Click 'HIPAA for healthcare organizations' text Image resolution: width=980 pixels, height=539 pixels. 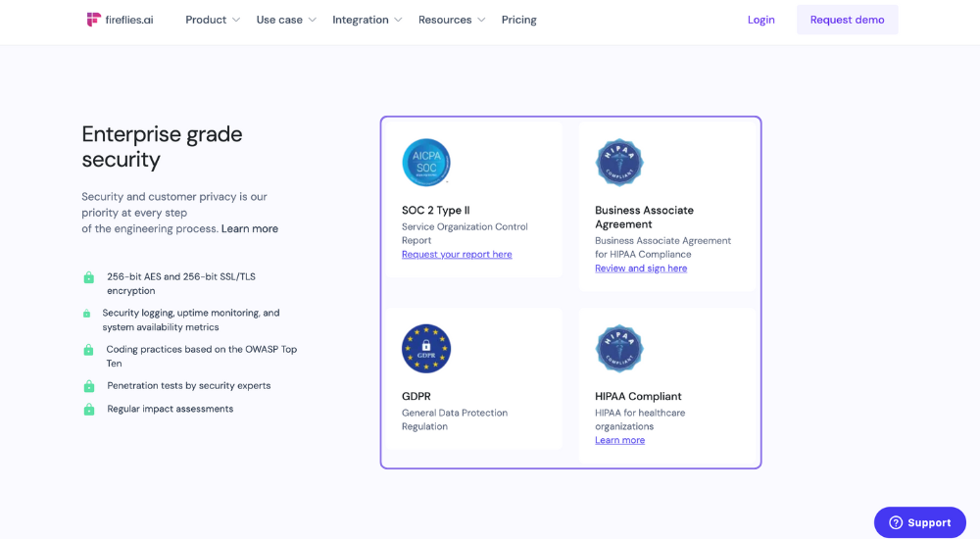(x=640, y=419)
